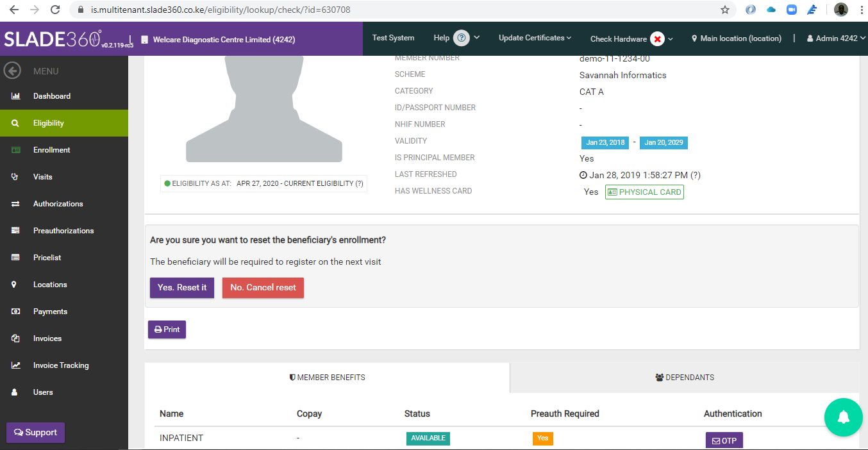Image resolution: width=868 pixels, height=450 pixels.
Task: Open Dashboard from the sidebar
Action: 64,96
